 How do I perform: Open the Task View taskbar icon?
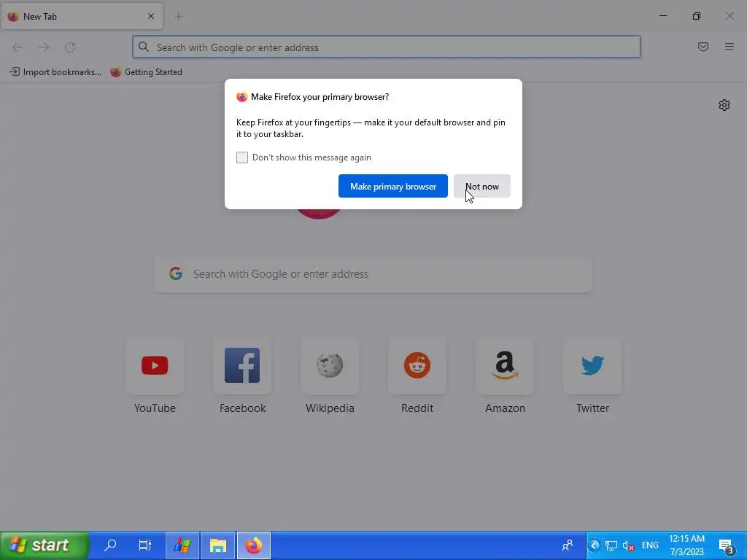[x=145, y=545]
